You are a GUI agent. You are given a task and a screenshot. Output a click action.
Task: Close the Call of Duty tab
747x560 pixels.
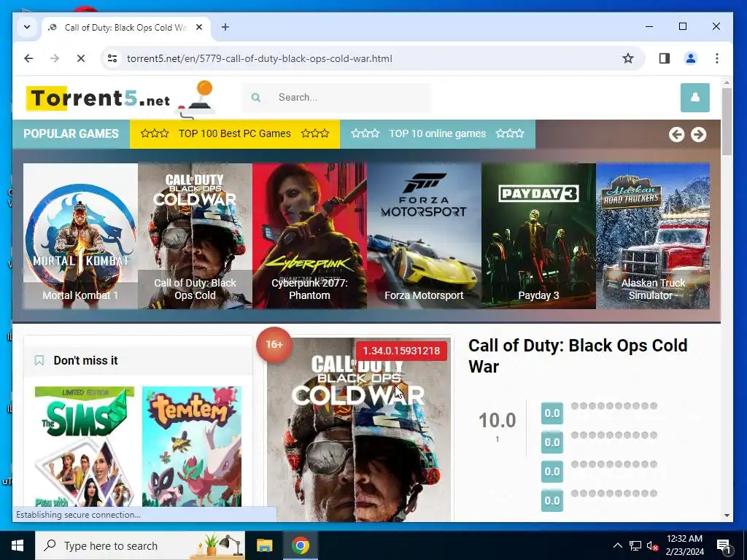coord(199,27)
